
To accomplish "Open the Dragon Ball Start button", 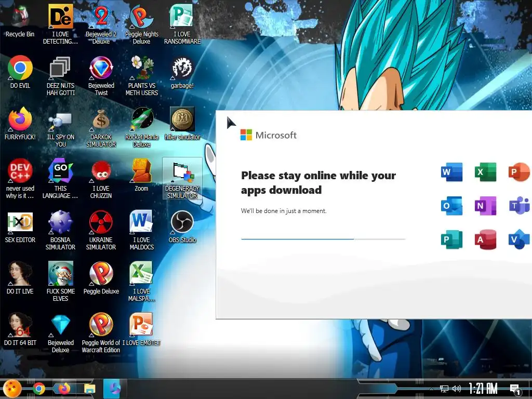I will click(12, 389).
